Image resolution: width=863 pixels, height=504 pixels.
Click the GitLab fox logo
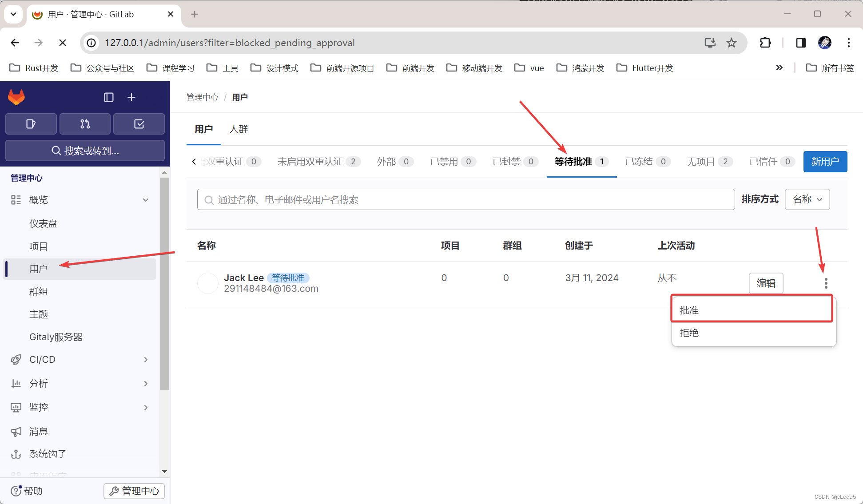[x=16, y=97]
